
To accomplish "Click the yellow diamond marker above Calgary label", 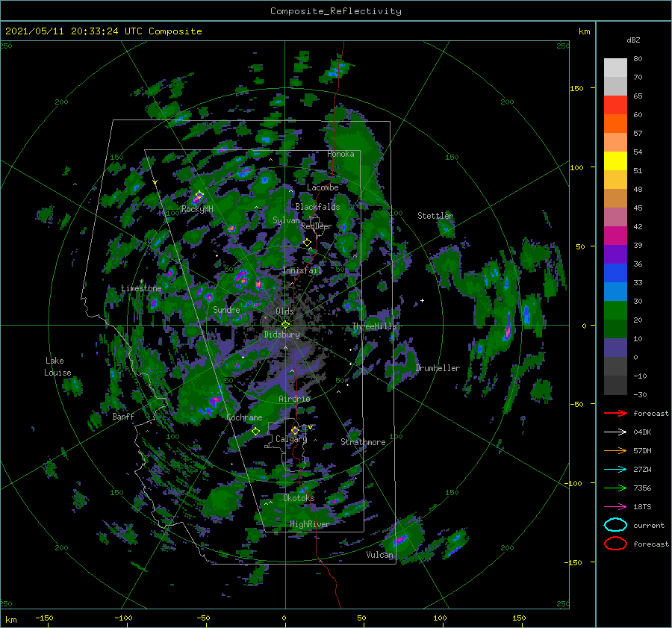I will click(x=295, y=430).
